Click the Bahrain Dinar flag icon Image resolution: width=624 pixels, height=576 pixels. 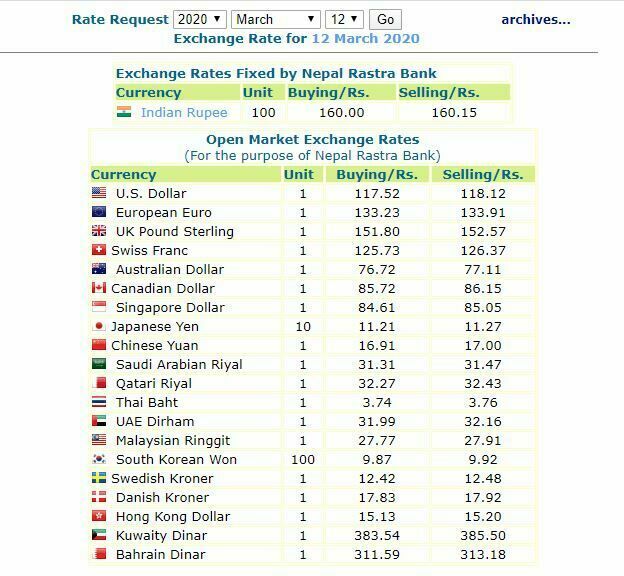click(x=99, y=554)
